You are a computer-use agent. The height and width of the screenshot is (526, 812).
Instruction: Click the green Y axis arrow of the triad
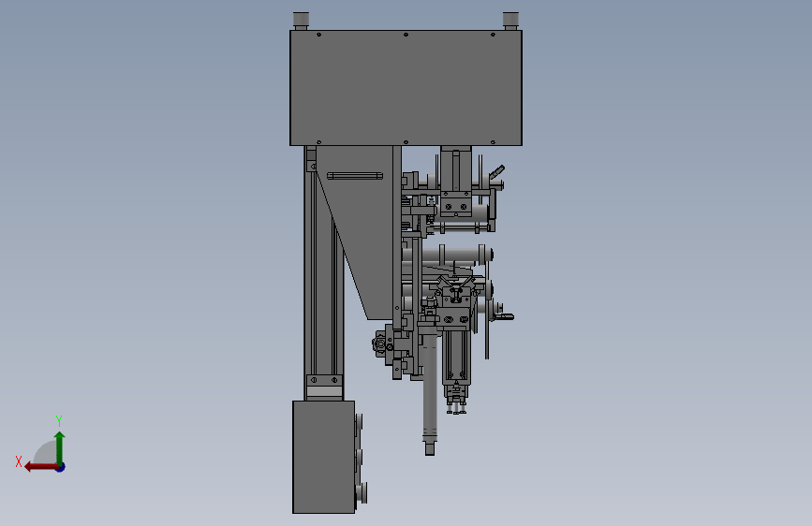pyautogui.click(x=60, y=447)
